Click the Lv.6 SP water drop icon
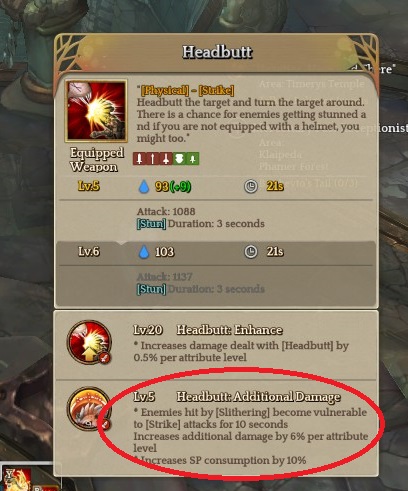Image resolution: width=408 pixels, height=491 pixels. (144, 252)
